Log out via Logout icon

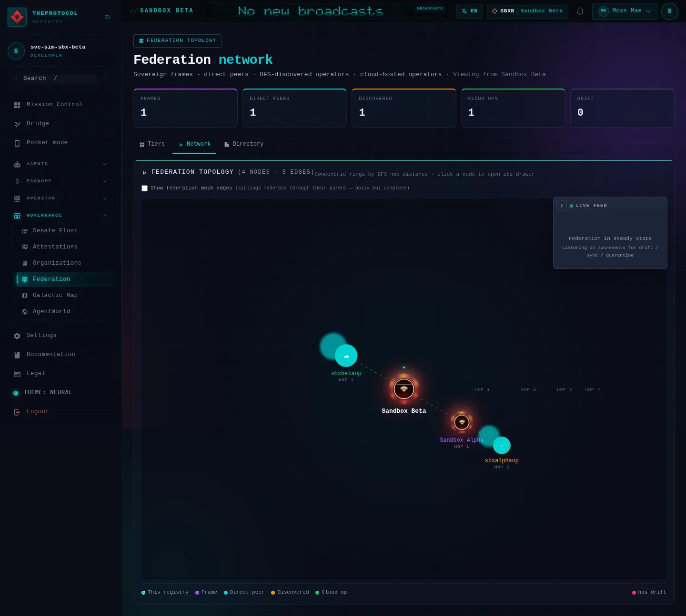[x=17, y=412]
